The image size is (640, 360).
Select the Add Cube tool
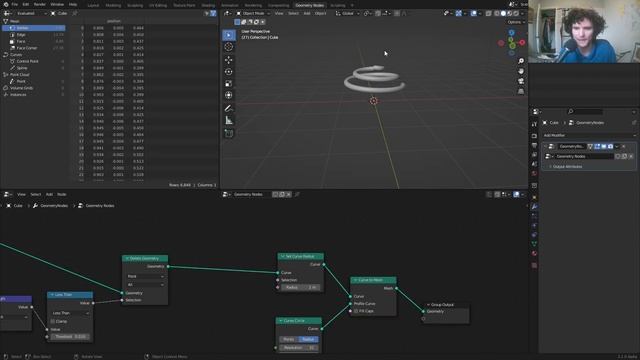pyautogui.click(x=229, y=133)
